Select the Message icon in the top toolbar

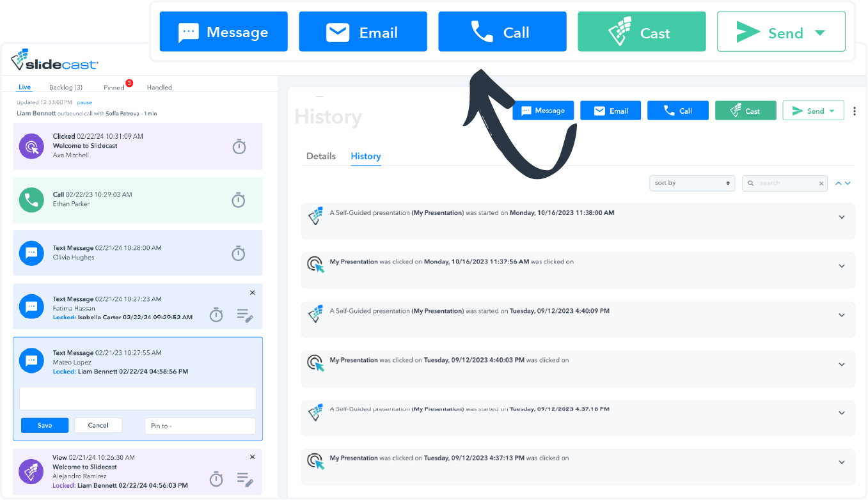(x=189, y=31)
